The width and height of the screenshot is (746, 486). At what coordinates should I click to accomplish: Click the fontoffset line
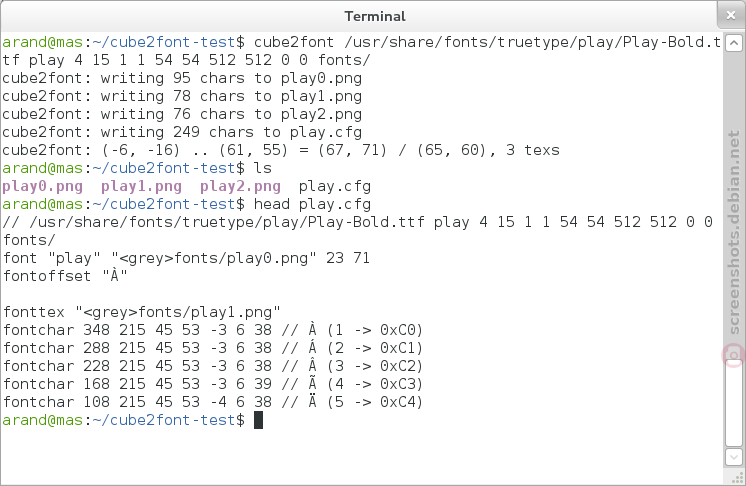pos(65,276)
